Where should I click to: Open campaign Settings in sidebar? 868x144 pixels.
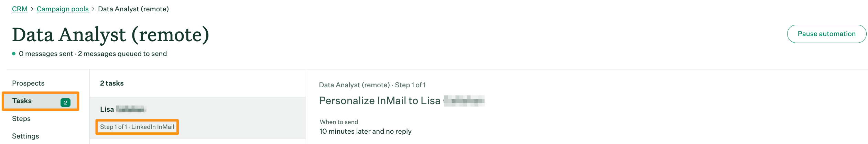tap(25, 136)
